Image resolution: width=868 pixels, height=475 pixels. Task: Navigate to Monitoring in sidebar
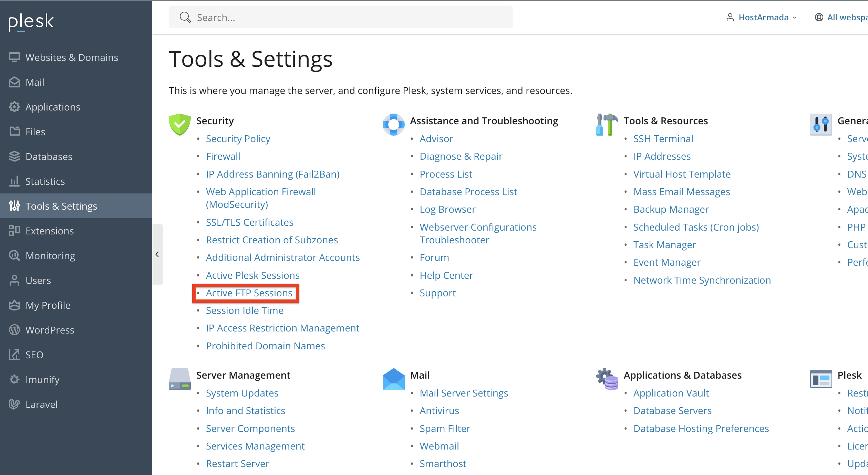click(x=76, y=255)
